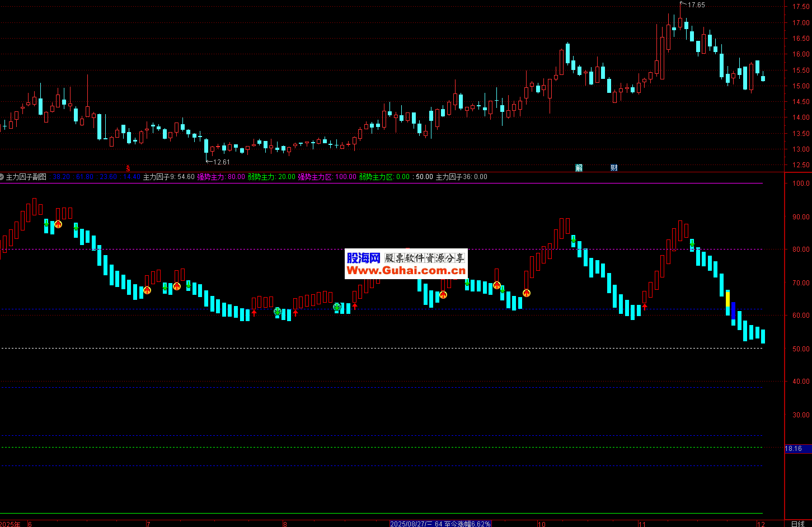The width and height of the screenshot is (812, 527).
Task: Open the 主力因子副图 indicator name
Action: pos(26,177)
